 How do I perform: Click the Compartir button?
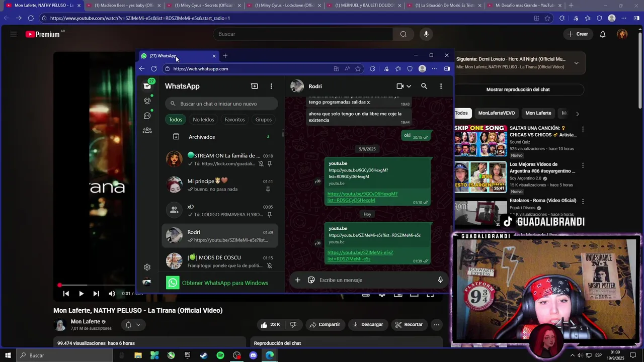coord(325,325)
